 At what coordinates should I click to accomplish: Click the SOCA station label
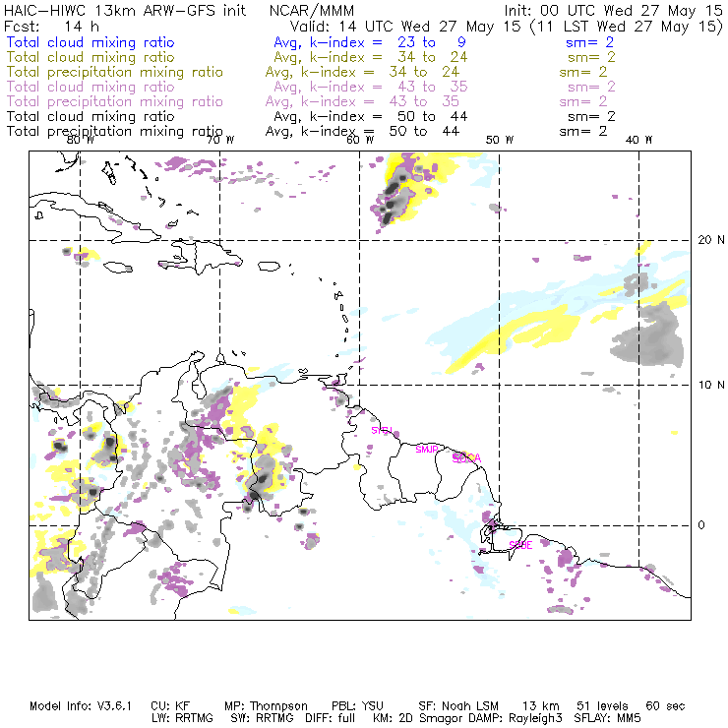tap(466, 458)
